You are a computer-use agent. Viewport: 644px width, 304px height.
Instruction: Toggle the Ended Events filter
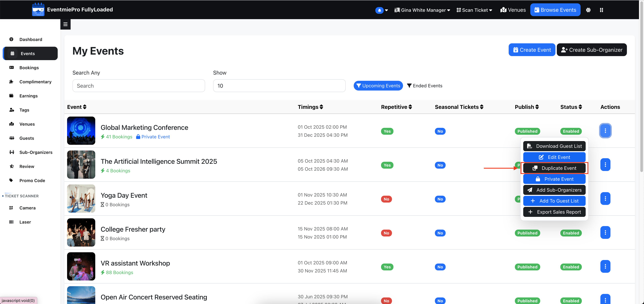(424, 86)
